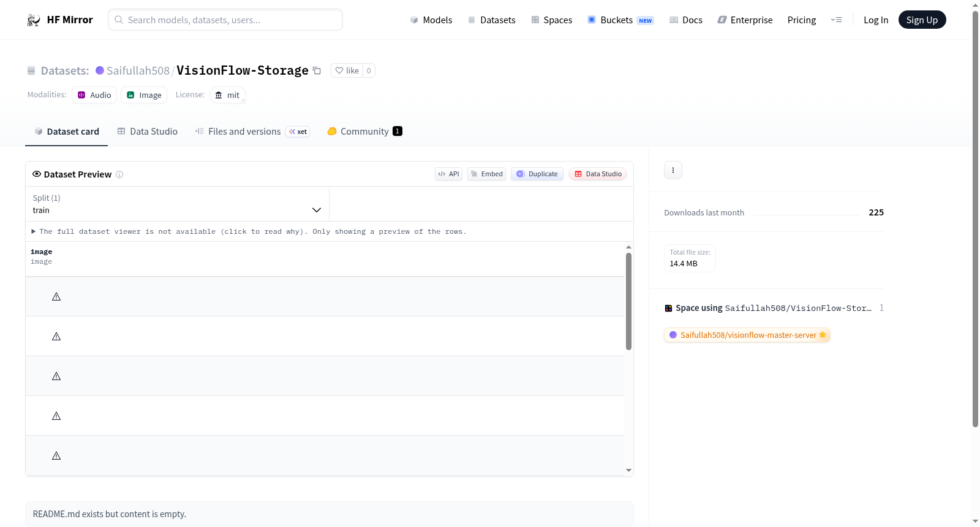Click the page vertical scrollbar thumb
Viewport: 980px width, 527px height.
975,219
